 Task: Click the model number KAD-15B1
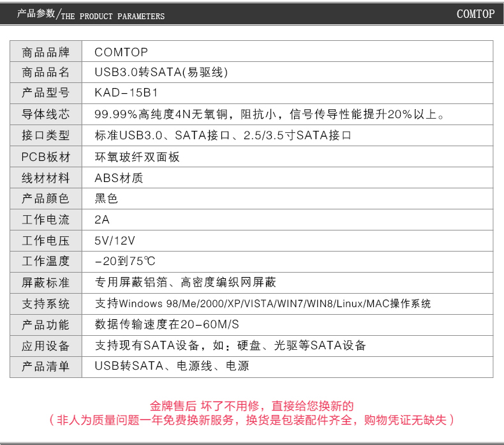[126, 93]
